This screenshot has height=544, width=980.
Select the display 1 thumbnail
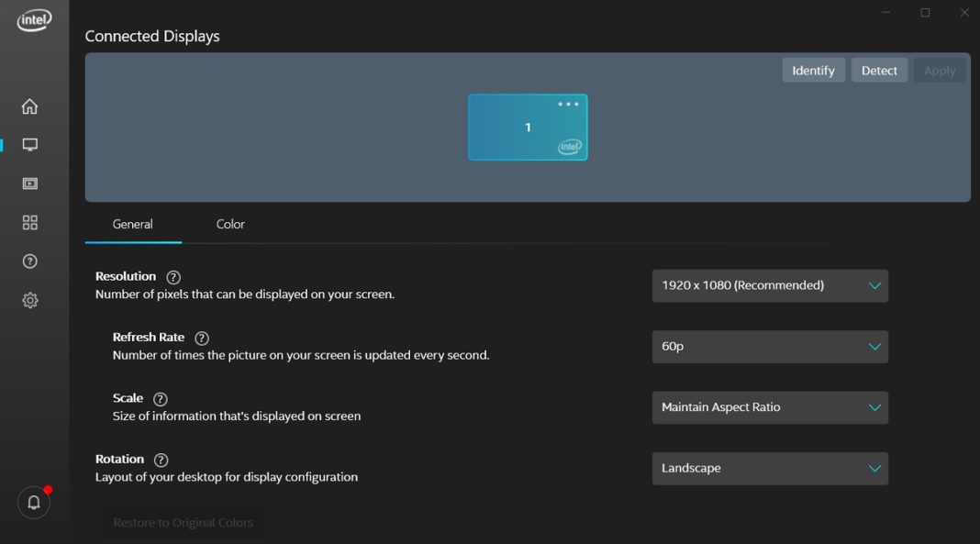[528, 127]
